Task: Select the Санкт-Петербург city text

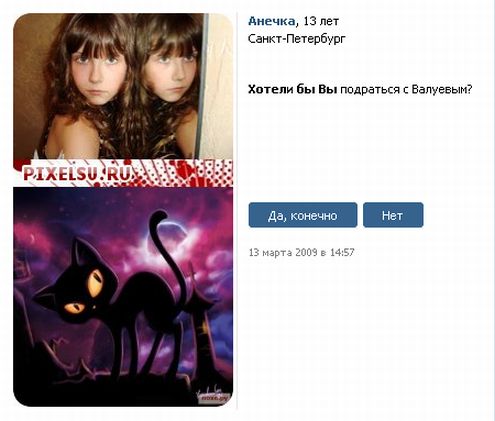Action: [297, 39]
